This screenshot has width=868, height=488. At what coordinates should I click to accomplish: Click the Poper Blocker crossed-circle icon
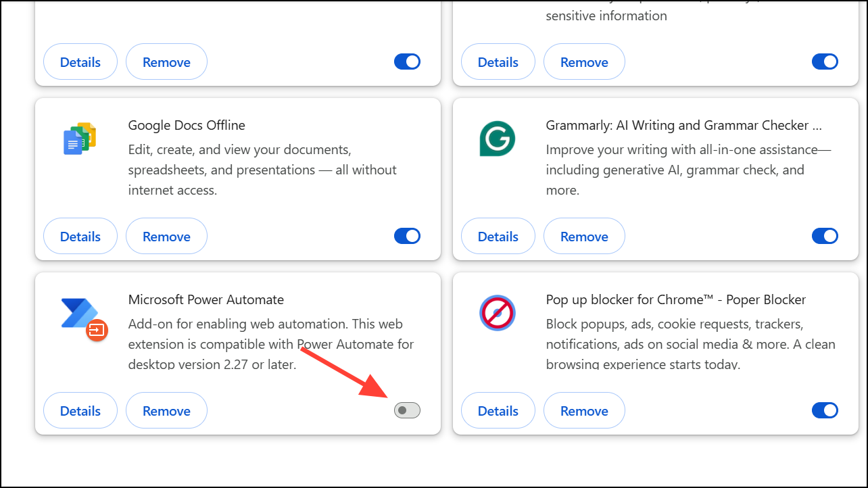tap(497, 313)
